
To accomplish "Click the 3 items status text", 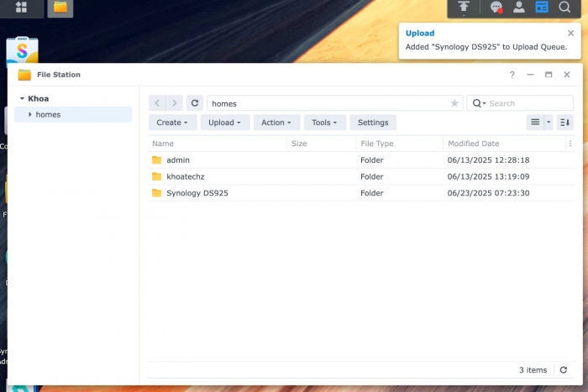I will pyautogui.click(x=533, y=370).
